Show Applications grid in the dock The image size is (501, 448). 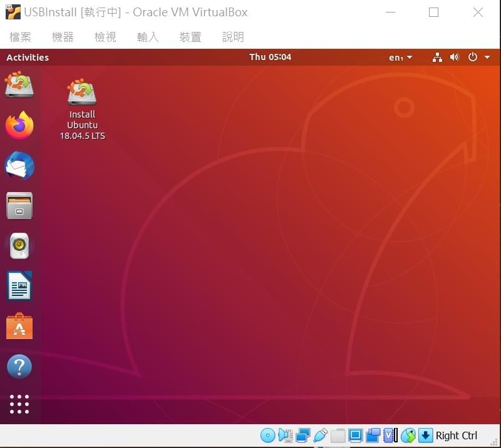19,404
